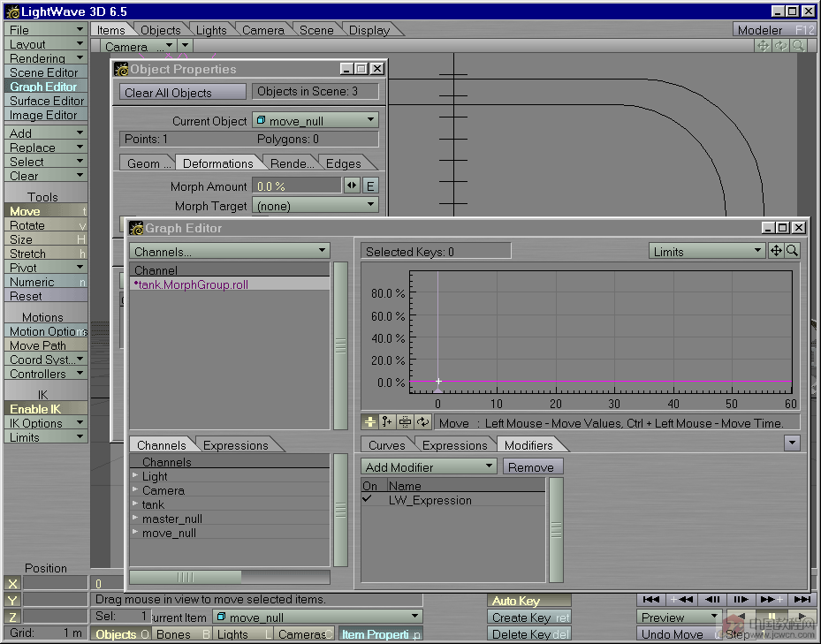Image resolution: width=821 pixels, height=644 pixels.
Task: Go to previous keyframe
Action: point(681,600)
